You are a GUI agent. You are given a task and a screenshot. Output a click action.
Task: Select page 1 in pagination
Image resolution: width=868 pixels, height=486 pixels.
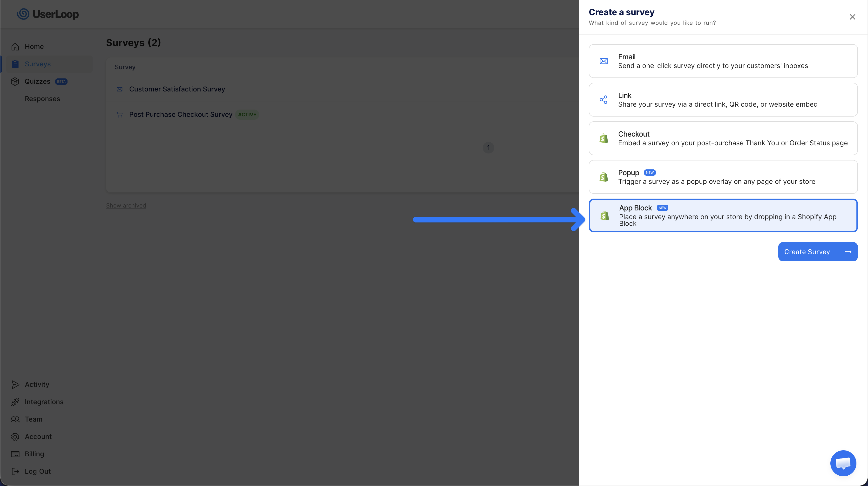488,147
